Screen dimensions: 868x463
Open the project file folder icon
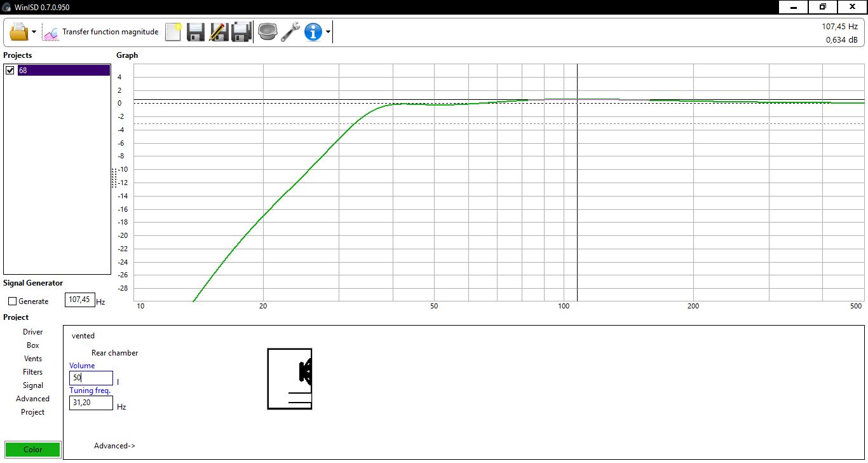coord(18,31)
